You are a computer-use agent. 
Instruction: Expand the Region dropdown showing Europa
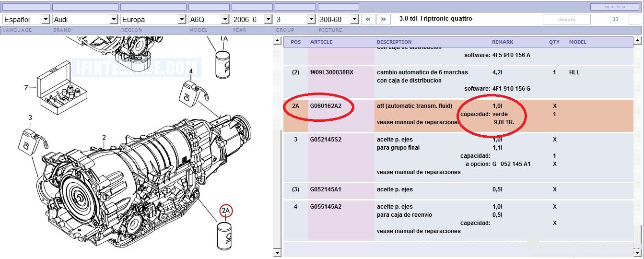(153, 19)
